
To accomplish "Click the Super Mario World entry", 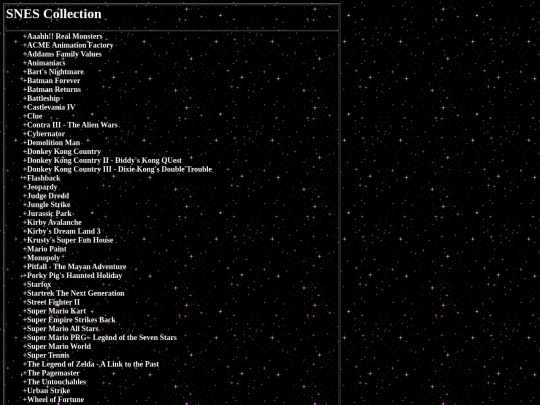I will (x=59, y=347).
